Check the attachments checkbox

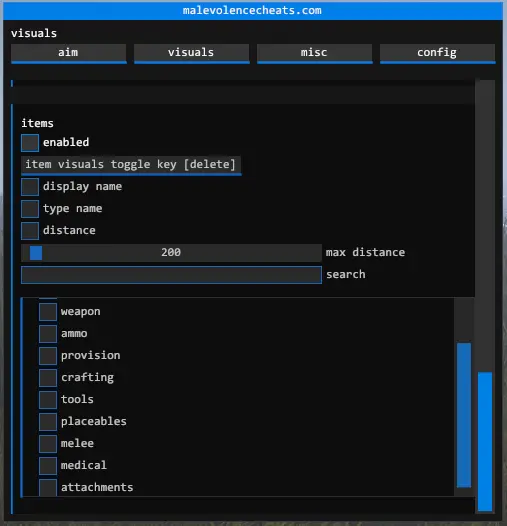[48, 487]
